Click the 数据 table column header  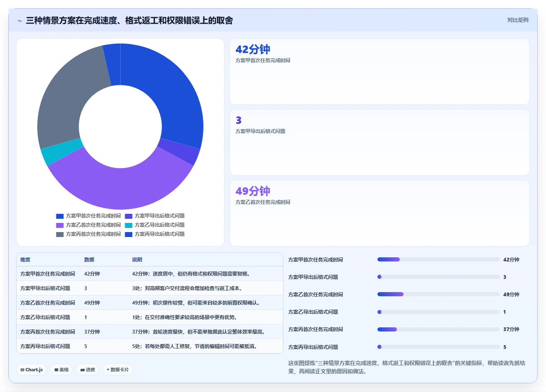(x=89, y=260)
